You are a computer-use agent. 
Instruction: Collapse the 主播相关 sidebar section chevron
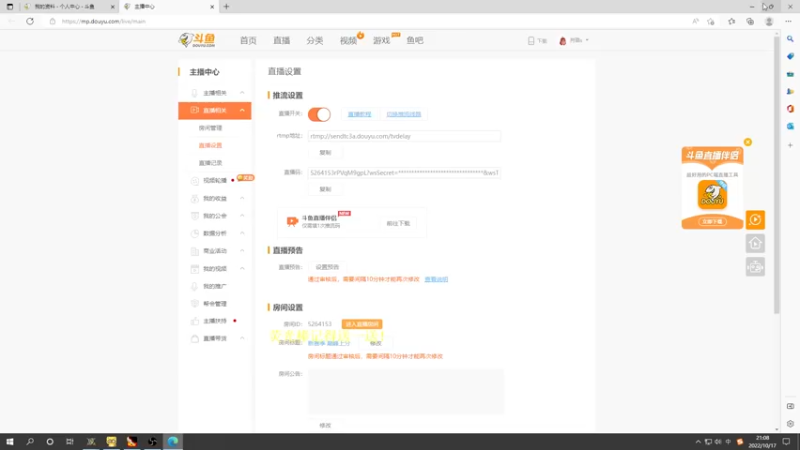242,93
